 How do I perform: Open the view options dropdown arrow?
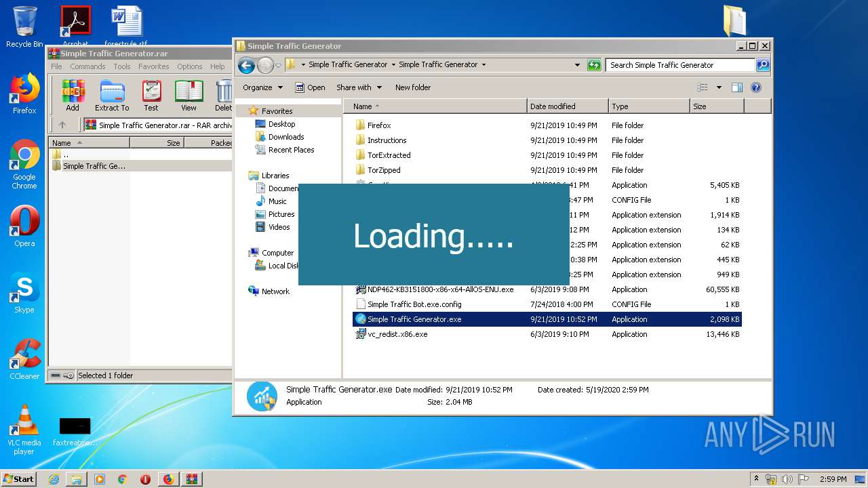[x=719, y=87]
